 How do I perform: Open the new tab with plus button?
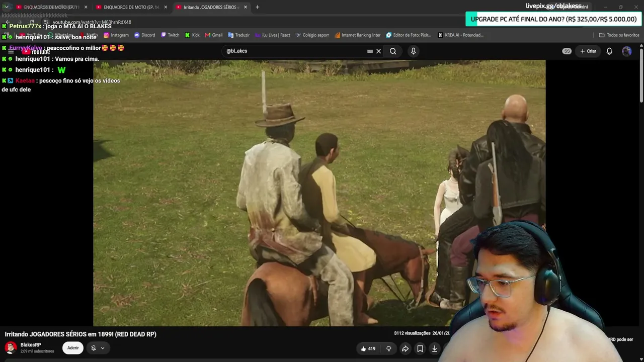pos(257,7)
